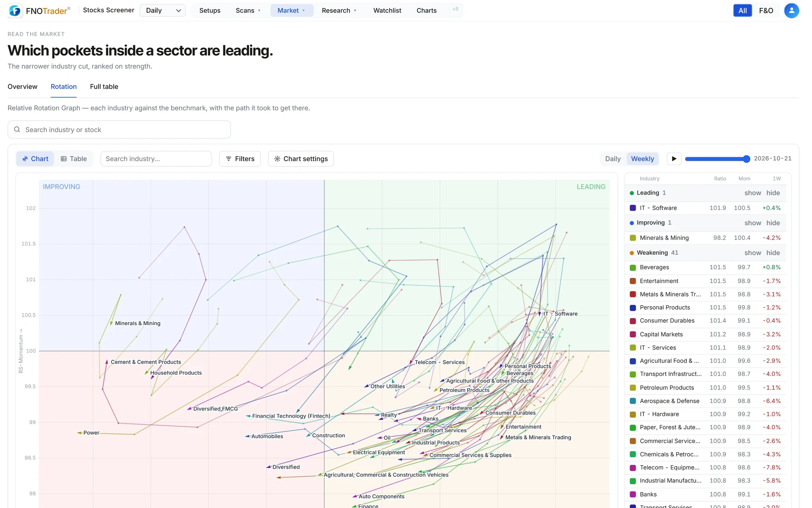The height and width of the screenshot is (508, 812).
Task: Select the Daily timeframe toggle
Action: click(613, 159)
